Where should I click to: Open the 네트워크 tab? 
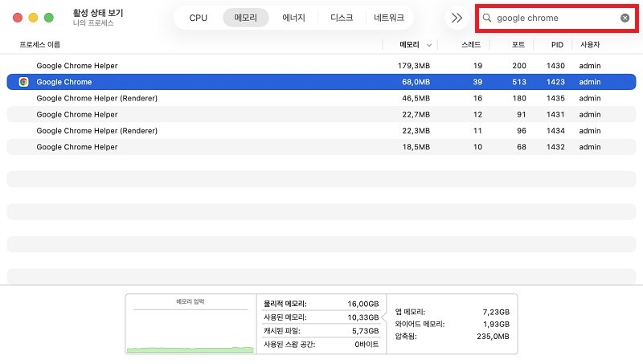tap(389, 18)
